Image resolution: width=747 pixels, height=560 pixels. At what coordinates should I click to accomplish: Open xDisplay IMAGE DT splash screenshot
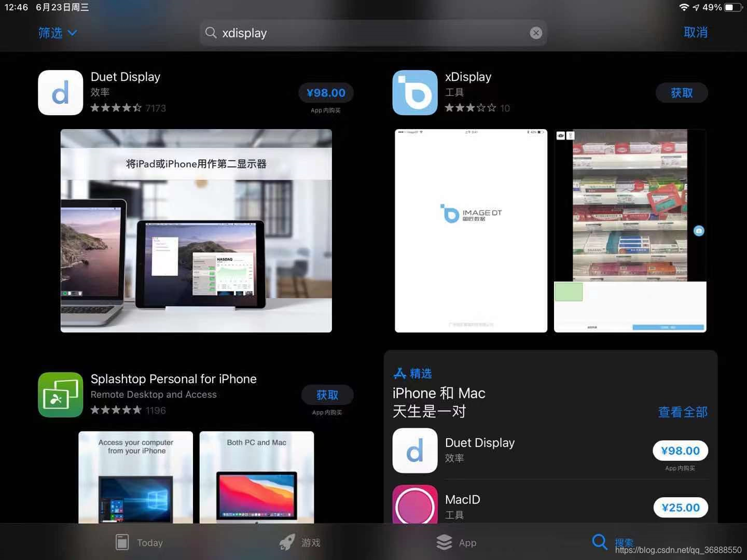(x=471, y=231)
